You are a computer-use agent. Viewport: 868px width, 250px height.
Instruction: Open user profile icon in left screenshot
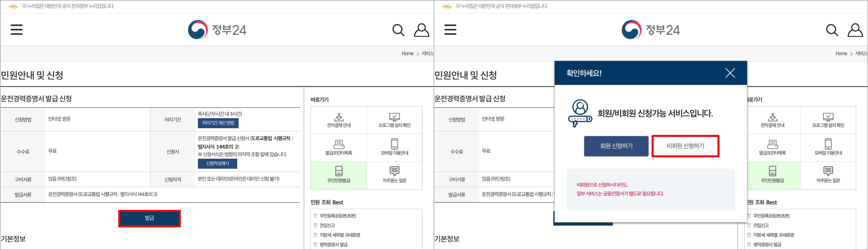(421, 30)
